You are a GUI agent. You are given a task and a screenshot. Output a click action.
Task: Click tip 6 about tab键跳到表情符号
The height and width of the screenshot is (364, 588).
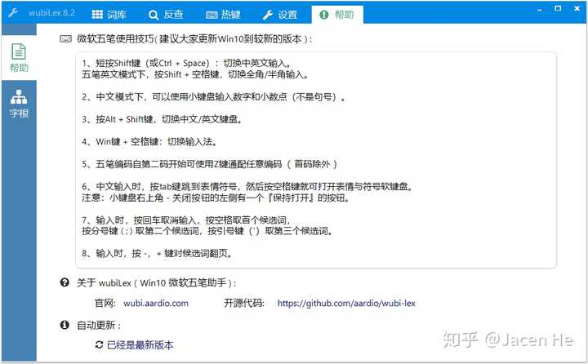[247, 192]
